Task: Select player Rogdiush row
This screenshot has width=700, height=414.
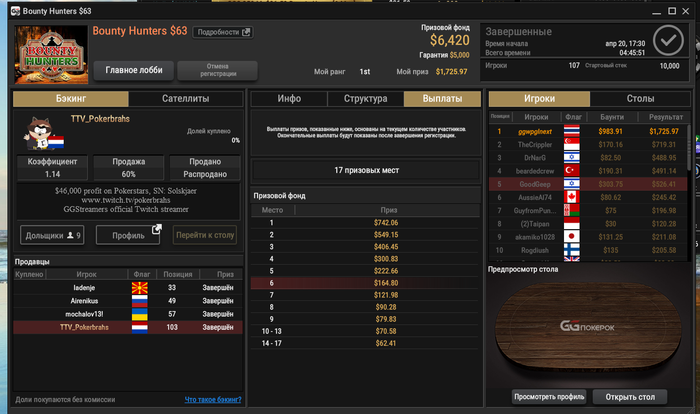Action: point(588,250)
